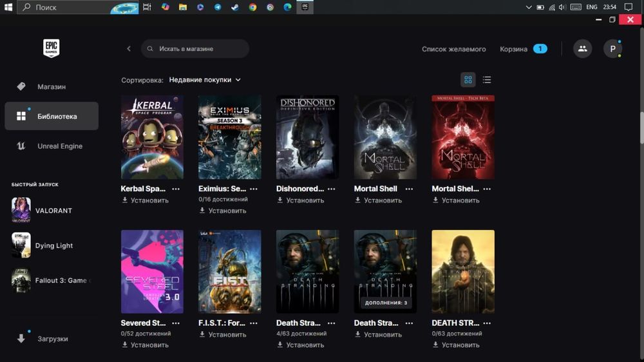The width and height of the screenshot is (644, 362).
Task: Click the VALORANT quick launch thumbnail
Action: 21,210
